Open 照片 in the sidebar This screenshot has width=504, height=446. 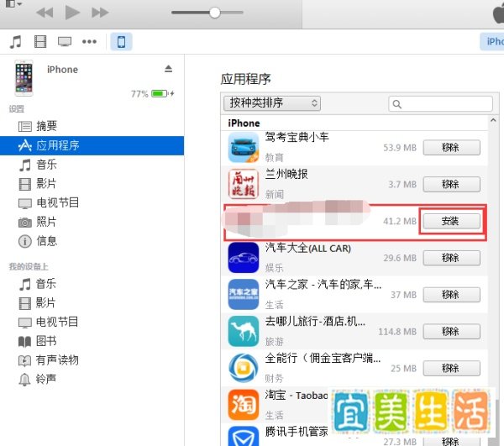coord(92,222)
